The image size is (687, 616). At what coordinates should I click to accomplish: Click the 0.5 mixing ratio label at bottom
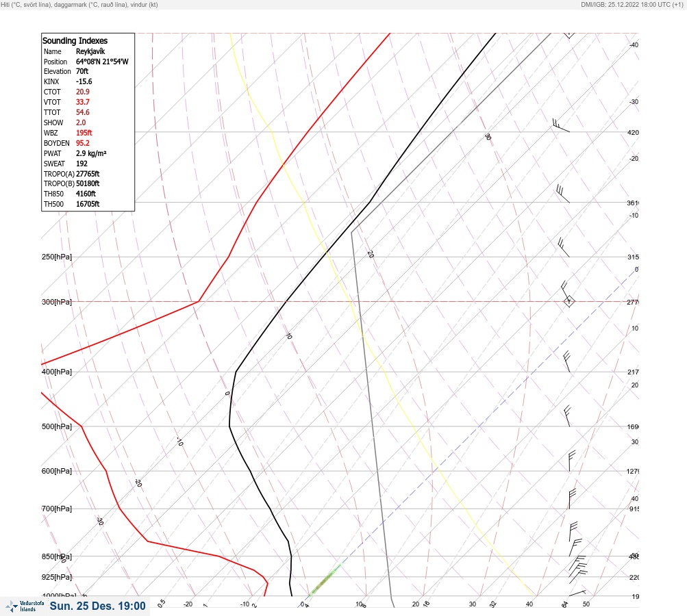coord(161,603)
